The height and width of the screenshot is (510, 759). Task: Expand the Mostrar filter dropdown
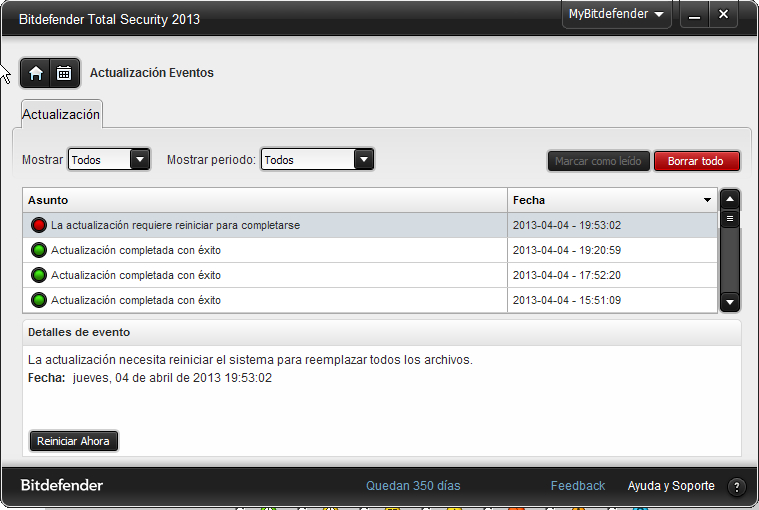140,159
